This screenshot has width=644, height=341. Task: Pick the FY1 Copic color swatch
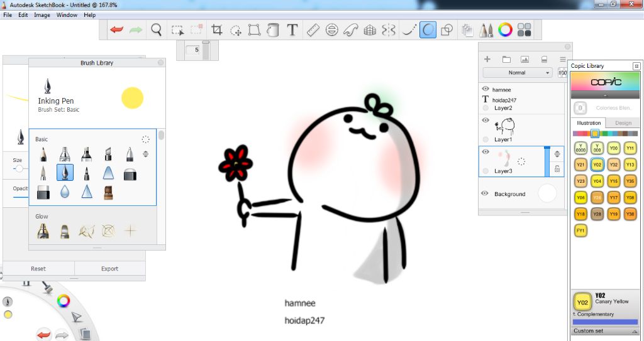click(x=580, y=230)
